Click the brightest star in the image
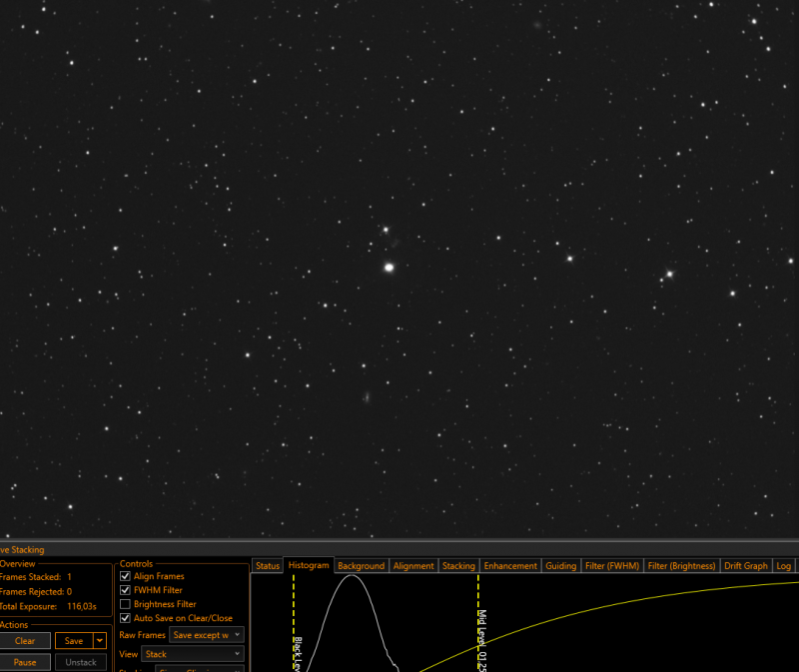The height and width of the screenshot is (672, 799). [389, 268]
